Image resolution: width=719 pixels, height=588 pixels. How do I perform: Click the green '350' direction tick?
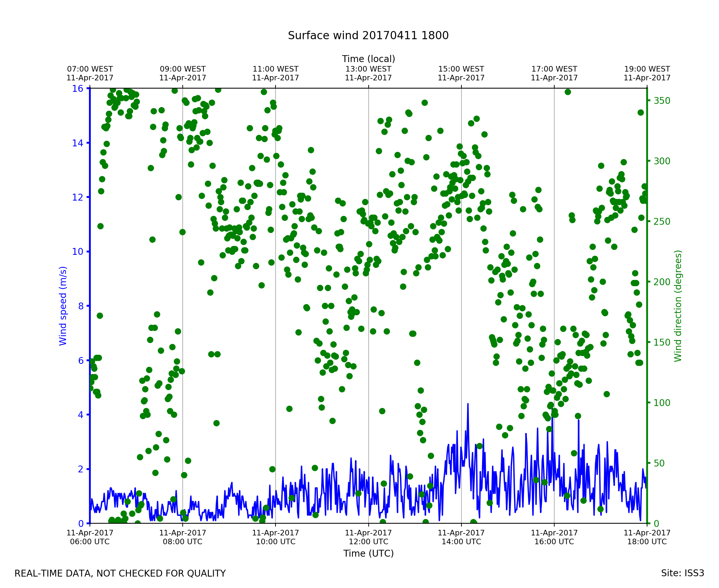[x=662, y=101]
